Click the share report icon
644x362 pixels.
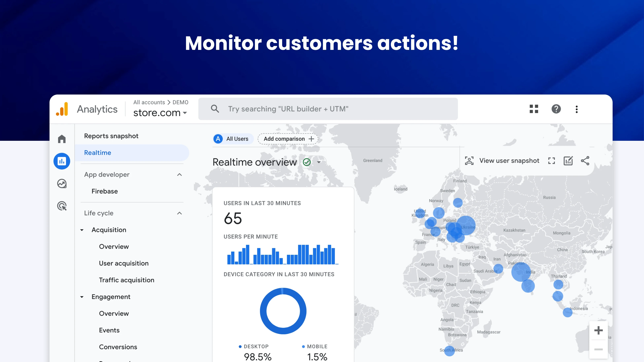pyautogui.click(x=585, y=161)
